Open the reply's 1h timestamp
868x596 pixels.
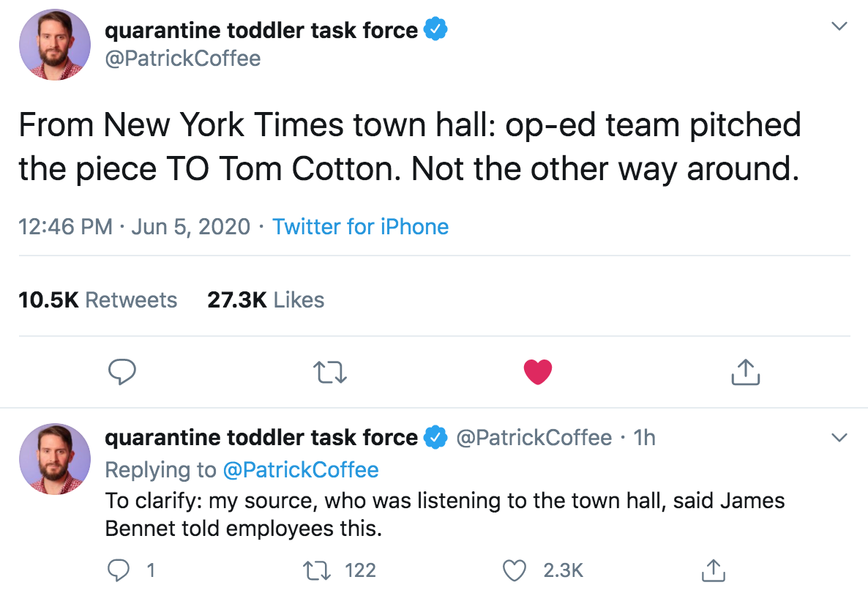(x=644, y=438)
